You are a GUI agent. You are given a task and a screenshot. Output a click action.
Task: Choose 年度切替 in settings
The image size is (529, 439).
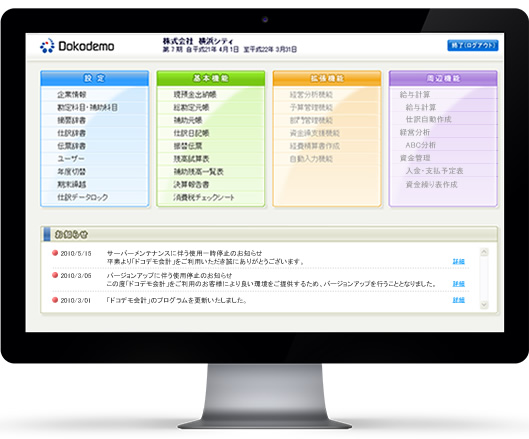click(72, 172)
